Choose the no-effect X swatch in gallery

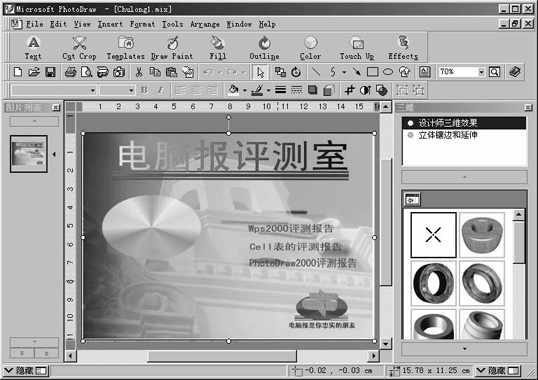click(x=433, y=235)
